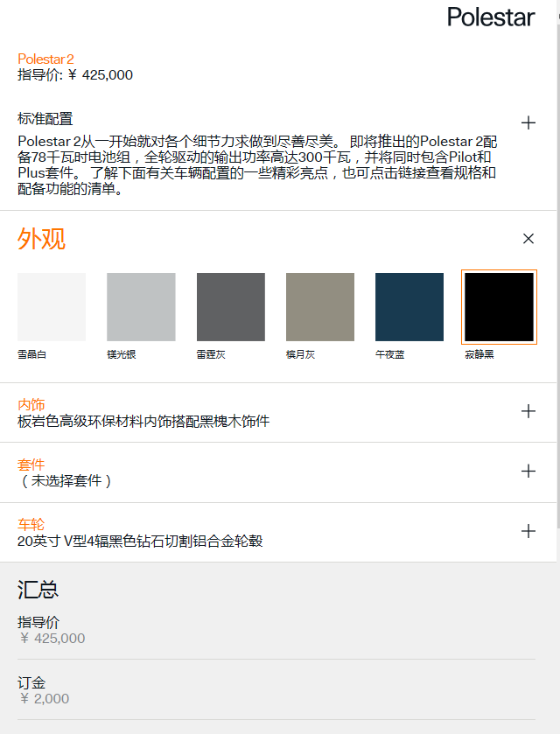
Task: Click the Polestar logo
Action: (x=490, y=17)
